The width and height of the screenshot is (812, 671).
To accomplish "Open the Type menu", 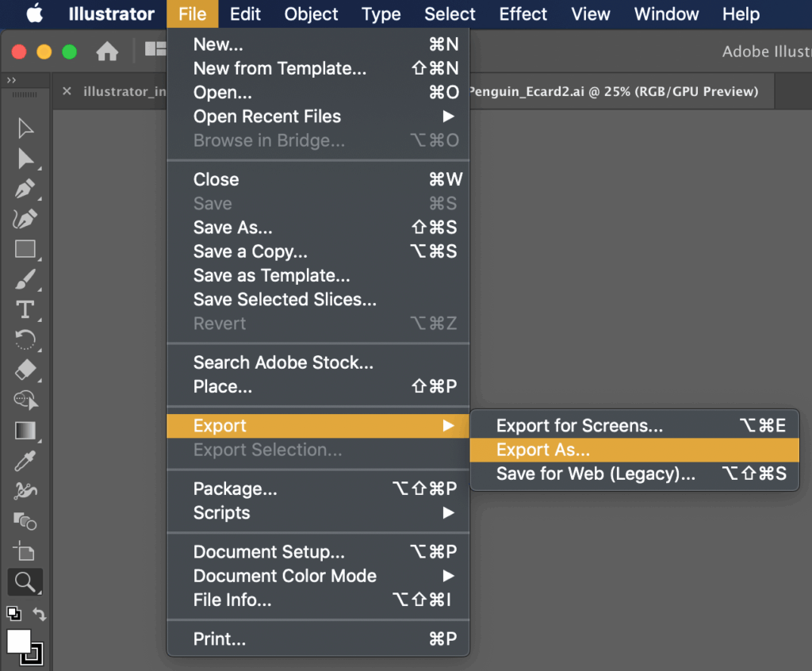I will coord(381,14).
